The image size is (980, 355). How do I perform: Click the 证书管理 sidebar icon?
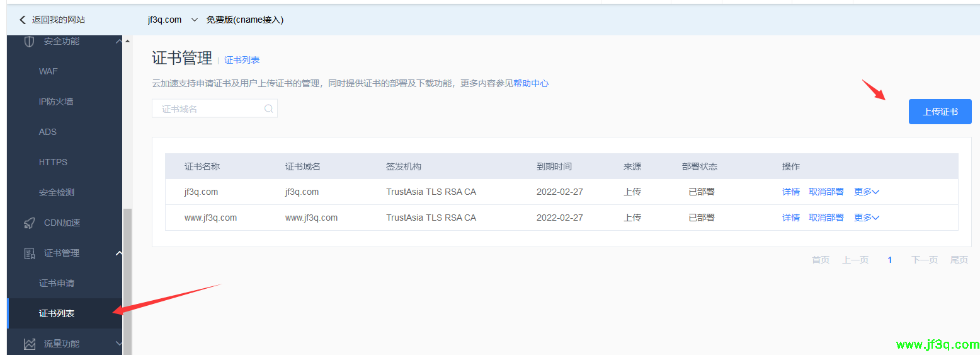[29, 253]
